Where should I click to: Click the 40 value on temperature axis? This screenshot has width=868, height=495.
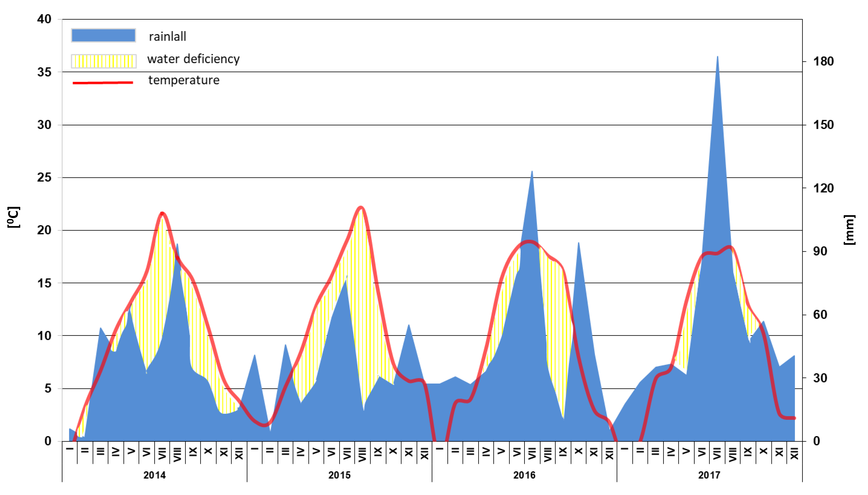(44, 19)
